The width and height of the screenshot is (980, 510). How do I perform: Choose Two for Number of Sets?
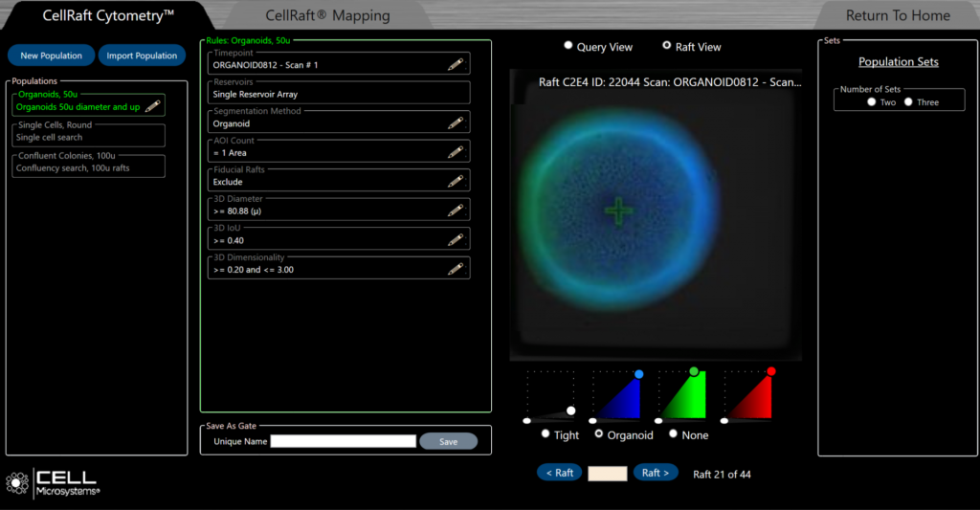(x=871, y=101)
